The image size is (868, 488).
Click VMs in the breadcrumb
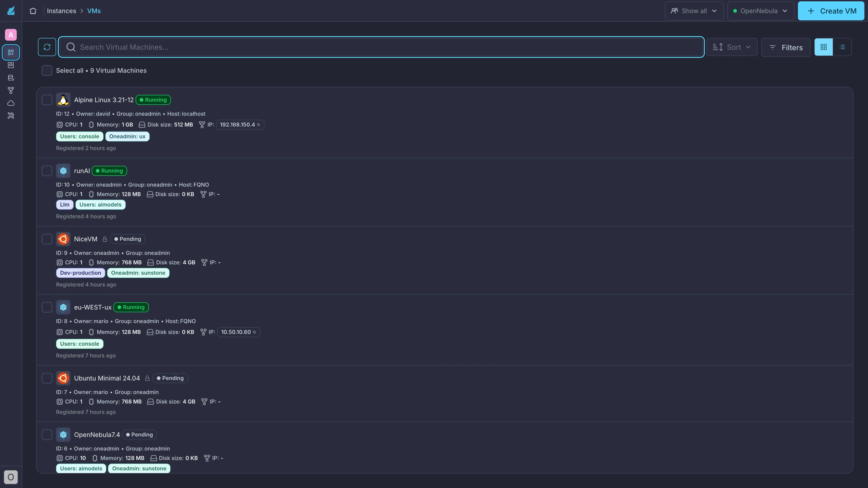click(x=94, y=11)
